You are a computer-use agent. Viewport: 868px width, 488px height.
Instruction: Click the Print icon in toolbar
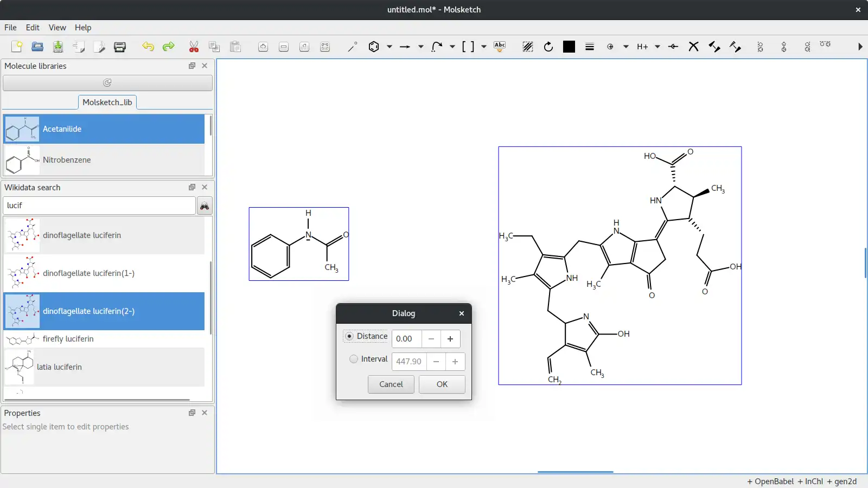(120, 47)
